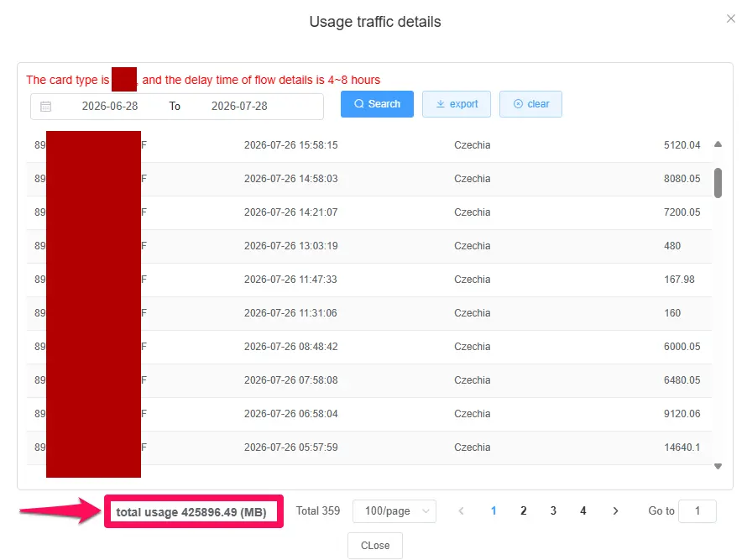Viewport: 747px width, 560px height.
Task: Clear the date filter
Action: (x=530, y=104)
